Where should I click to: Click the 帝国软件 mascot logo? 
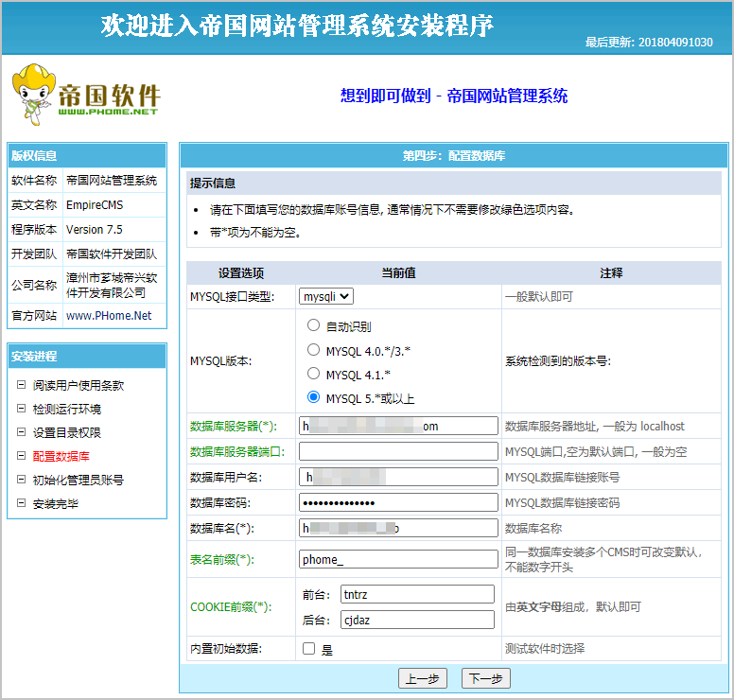point(87,95)
